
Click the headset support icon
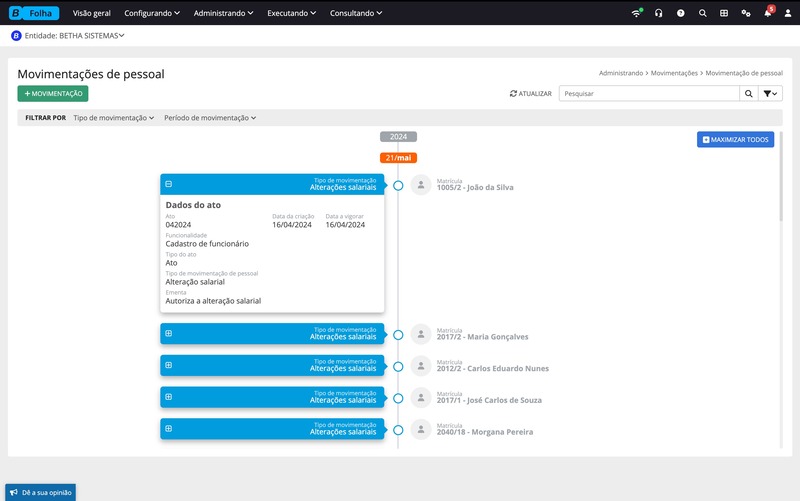tap(658, 13)
